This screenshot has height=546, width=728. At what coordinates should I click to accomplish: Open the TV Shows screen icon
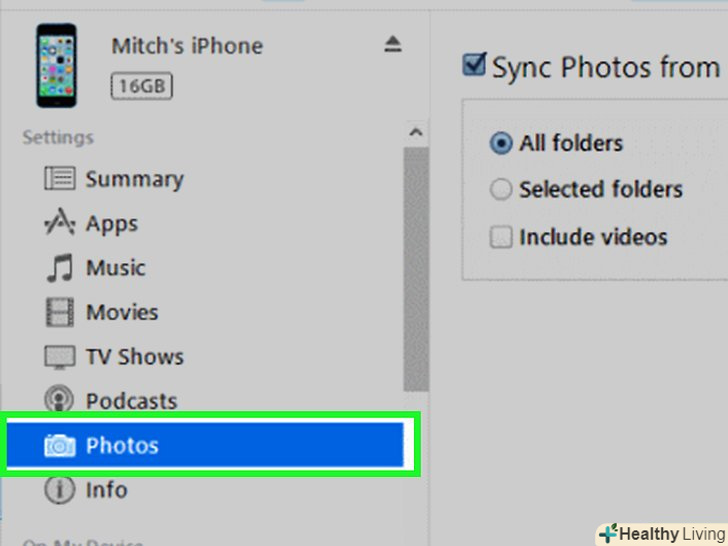pos(59,357)
